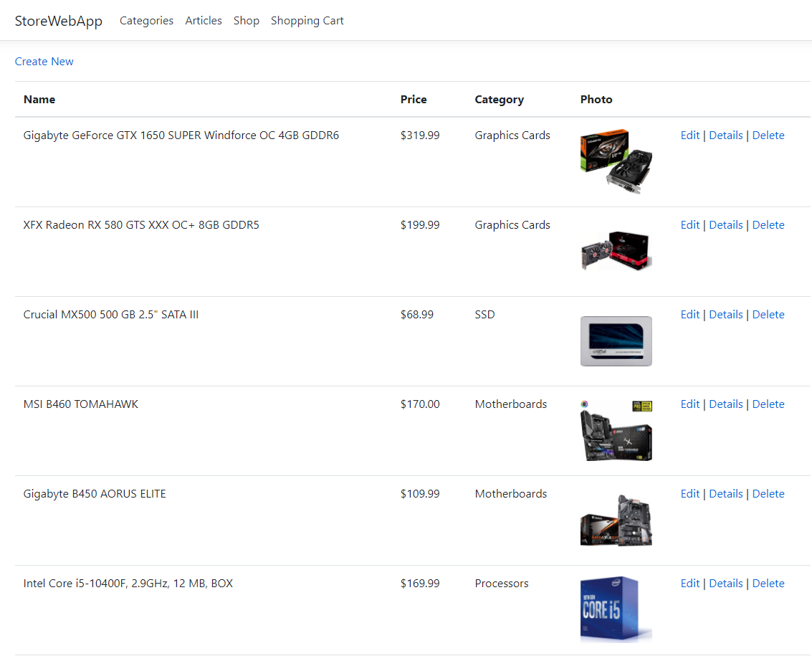
Task: Select the name 'MSI B460 TOMAHAWK'
Action: (81, 404)
